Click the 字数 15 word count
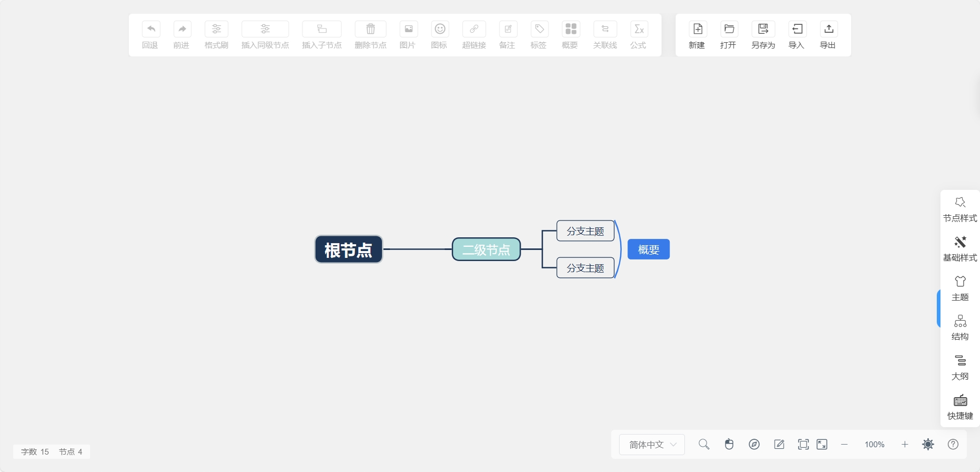This screenshot has height=472, width=980. pyautogui.click(x=35, y=452)
